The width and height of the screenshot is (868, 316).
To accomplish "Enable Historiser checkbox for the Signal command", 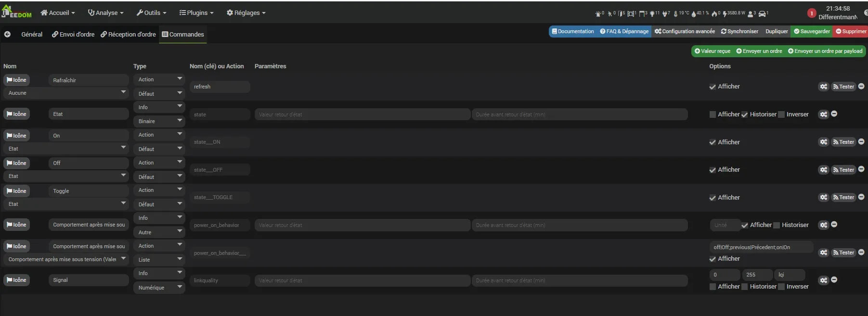I will click(745, 287).
